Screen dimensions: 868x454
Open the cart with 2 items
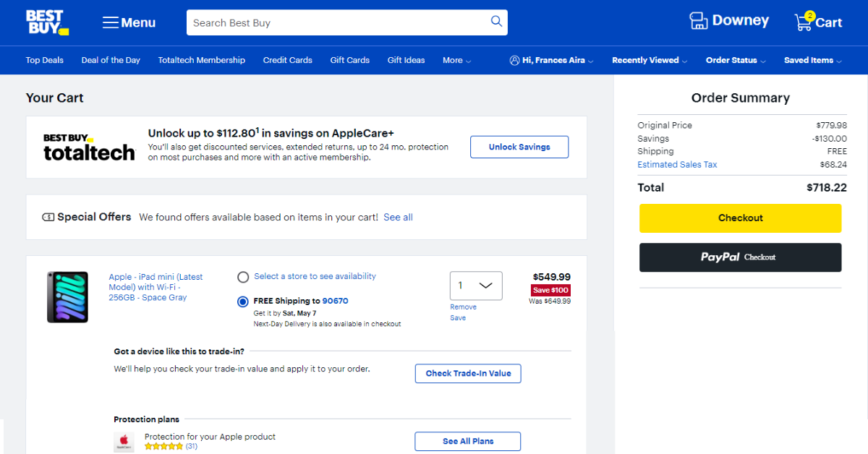point(804,22)
